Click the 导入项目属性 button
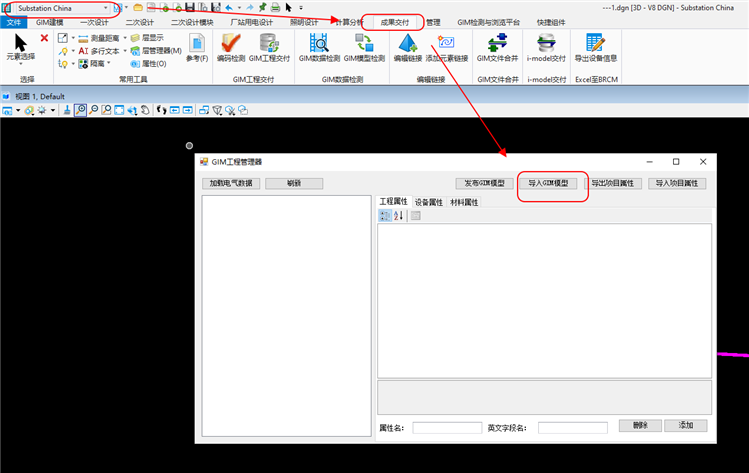Image resolution: width=749 pixels, height=473 pixels. [x=676, y=183]
